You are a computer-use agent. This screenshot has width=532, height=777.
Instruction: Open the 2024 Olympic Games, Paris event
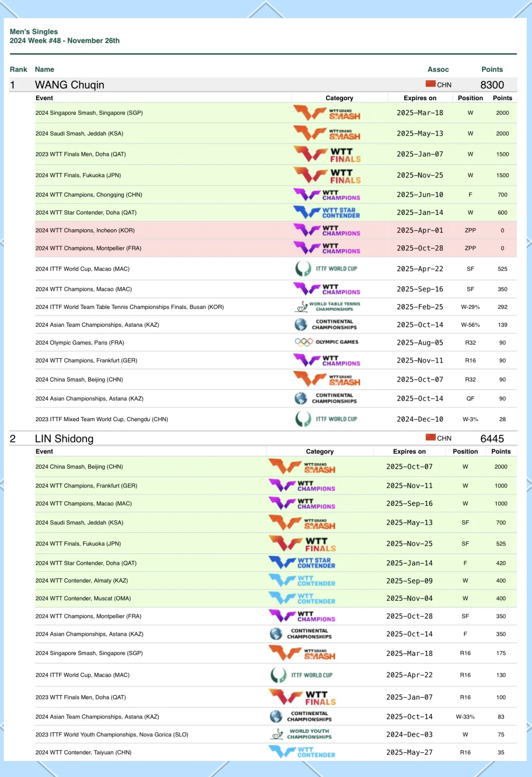[x=79, y=343]
